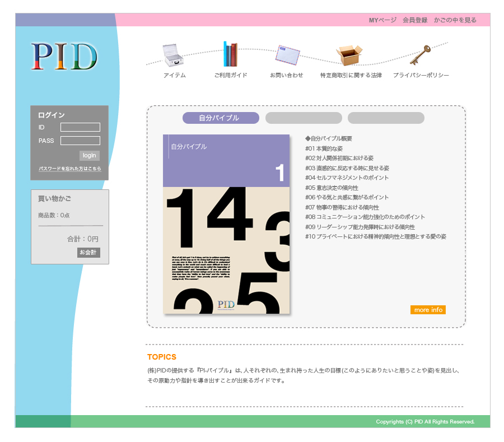Click into the PASS input field
This screenshot has height=442, width=504.
pyautogui.click(x=80, y=141)
